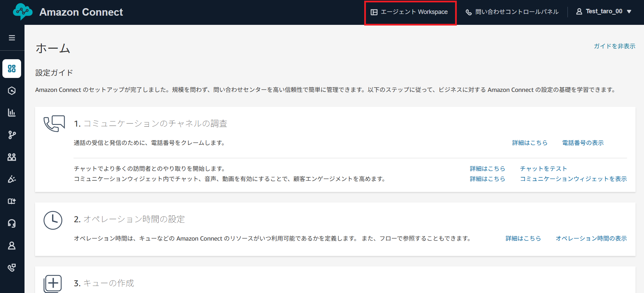Click the ホーム page heading

coord(53,48)
